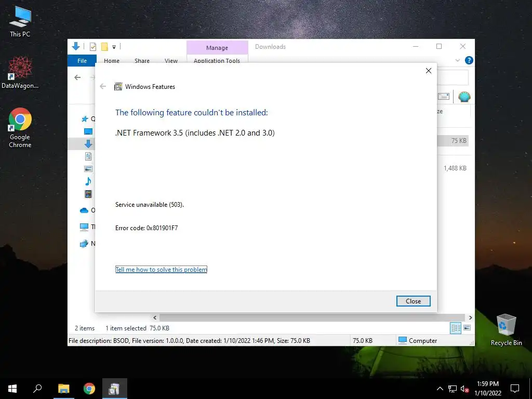Show hidden system tray icons
Screen dimensions: 532x399
click(x=440, y=389)
